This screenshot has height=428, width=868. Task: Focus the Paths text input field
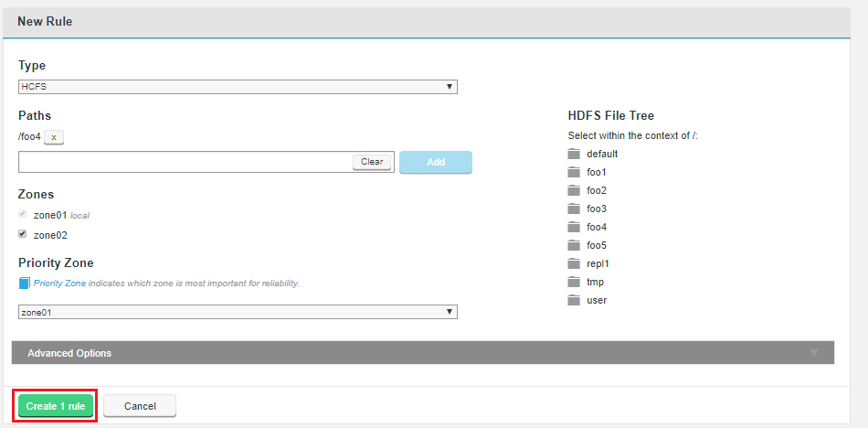[185, 162]
